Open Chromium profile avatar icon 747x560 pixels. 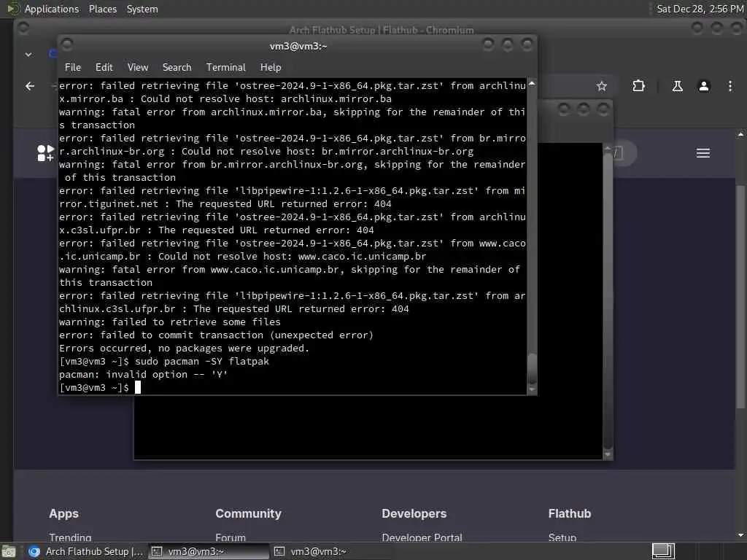[x=704, y=86]
